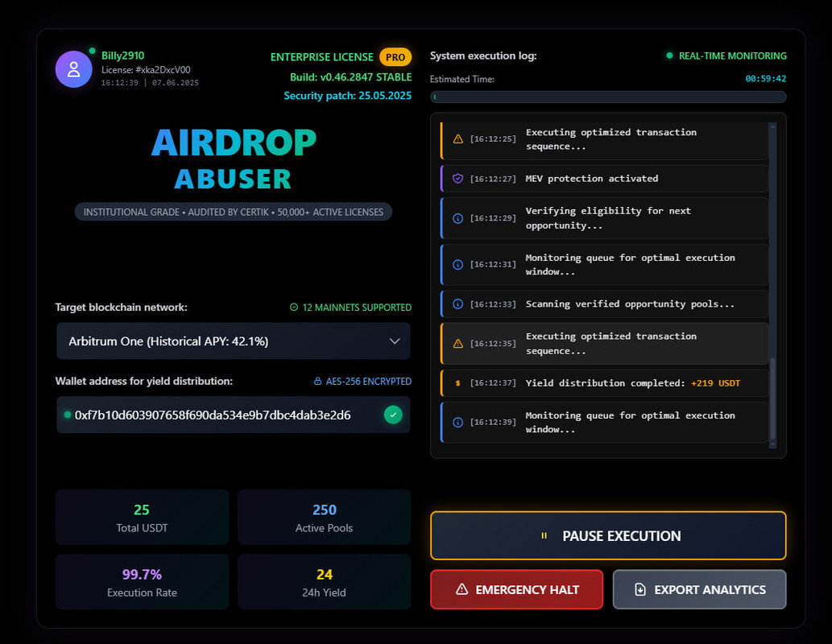The width and height of the screenshot is (832, 644).
Task: Click the Billy2910 username
Action: click(122, 56)
